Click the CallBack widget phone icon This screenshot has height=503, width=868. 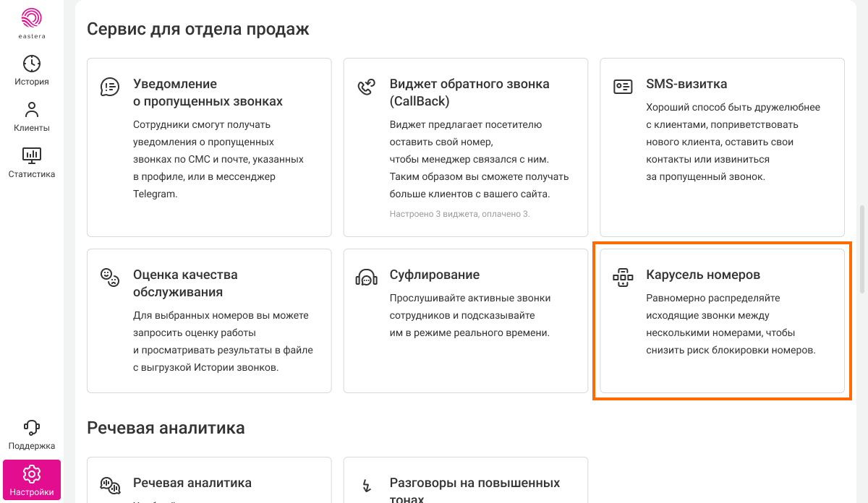point(366,87)
